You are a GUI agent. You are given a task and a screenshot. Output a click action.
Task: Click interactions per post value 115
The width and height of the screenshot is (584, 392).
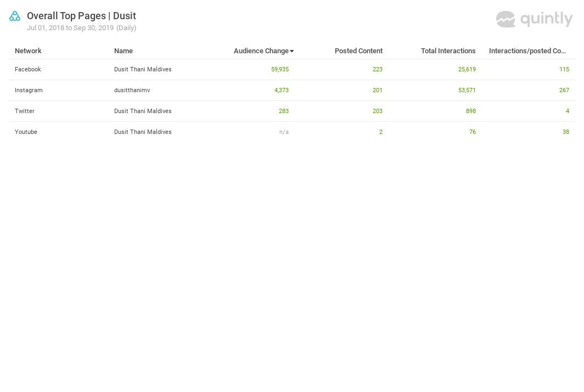[x=564, y=69]
